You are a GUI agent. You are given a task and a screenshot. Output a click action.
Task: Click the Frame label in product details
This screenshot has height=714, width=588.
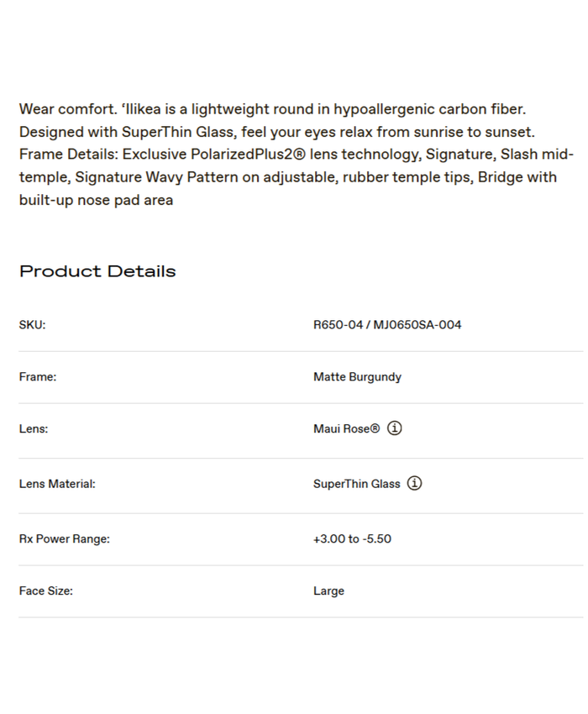point(38,377)
